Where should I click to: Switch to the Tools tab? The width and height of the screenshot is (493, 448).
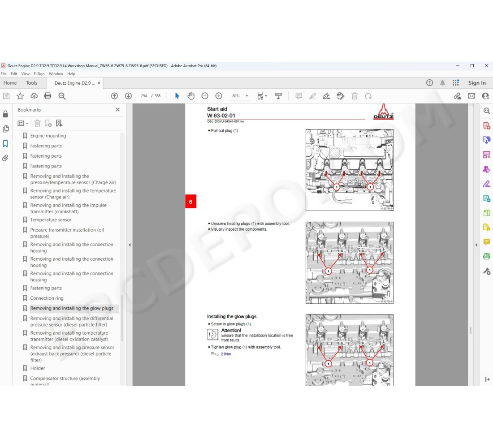coord(31,83)
